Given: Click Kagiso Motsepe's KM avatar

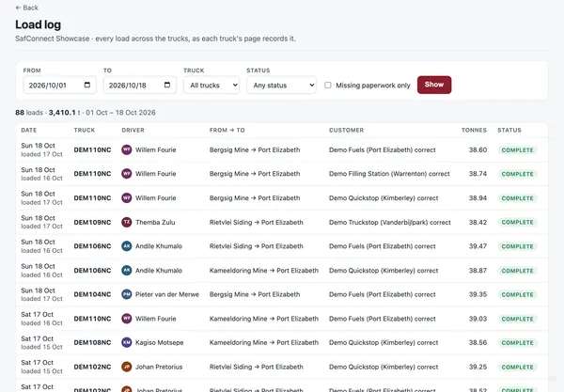Looking at the screenshot, I should point(127,342).
